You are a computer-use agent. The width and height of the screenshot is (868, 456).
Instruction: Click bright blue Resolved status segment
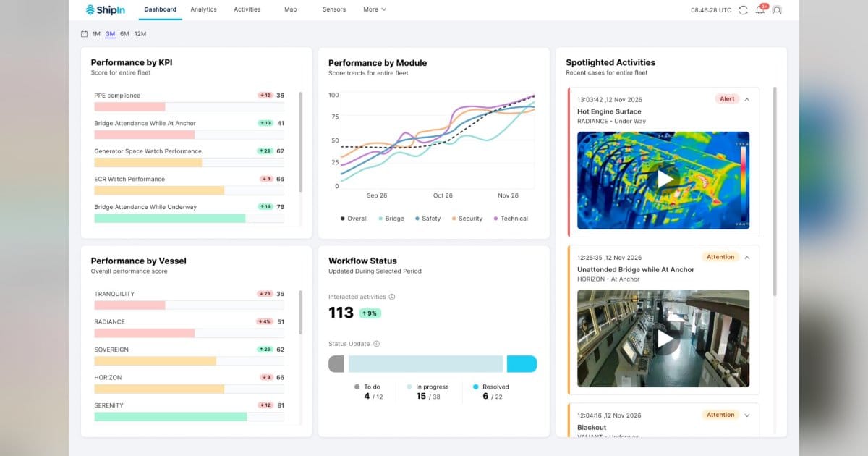tap(522, 364)
